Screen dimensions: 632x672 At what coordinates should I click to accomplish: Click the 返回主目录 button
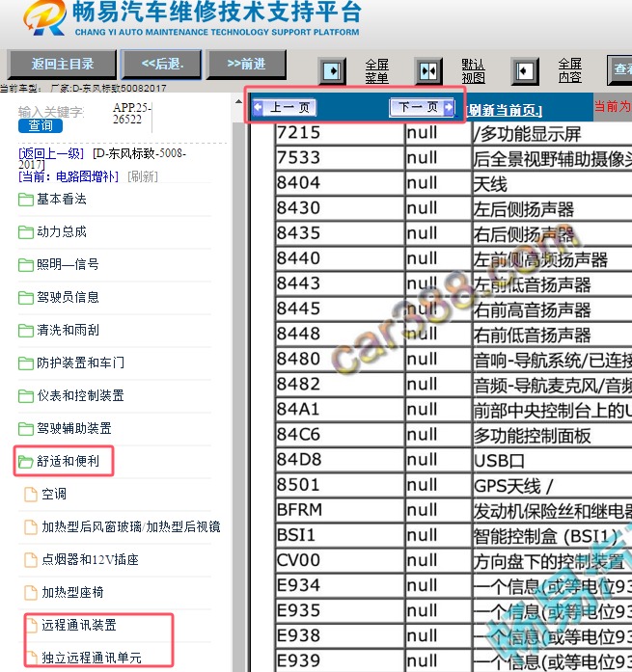pos(63,65)
